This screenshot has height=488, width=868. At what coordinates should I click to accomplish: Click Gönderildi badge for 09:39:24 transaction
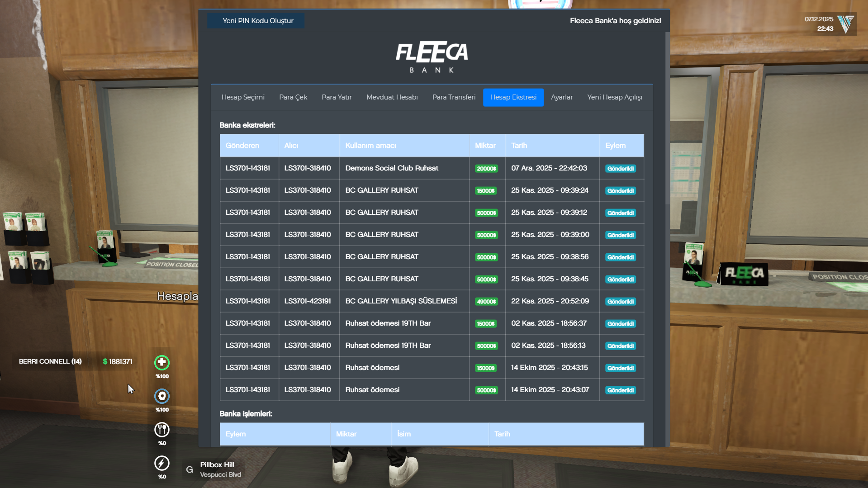click(621, 191)
